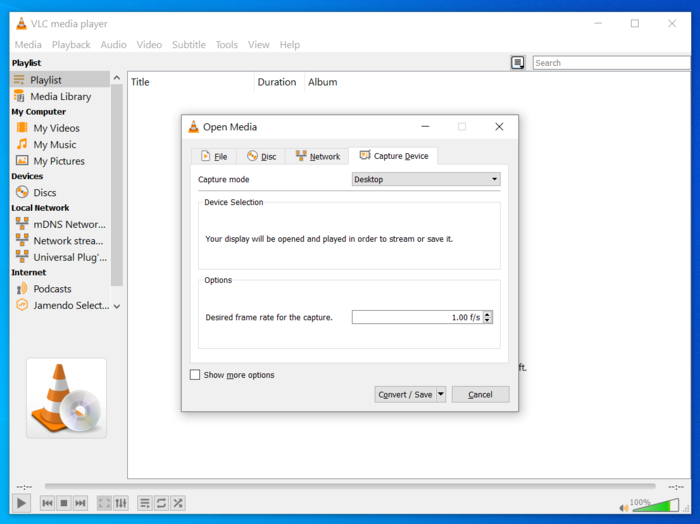Toggle the loop/repeat mode icon
The width and height of the screenshot is (700, 524).
pos(161,503)
